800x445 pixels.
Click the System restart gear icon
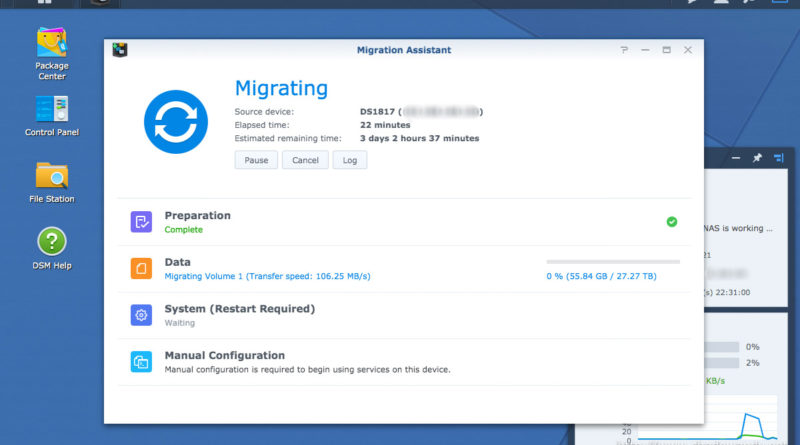[x=141, y=315]
